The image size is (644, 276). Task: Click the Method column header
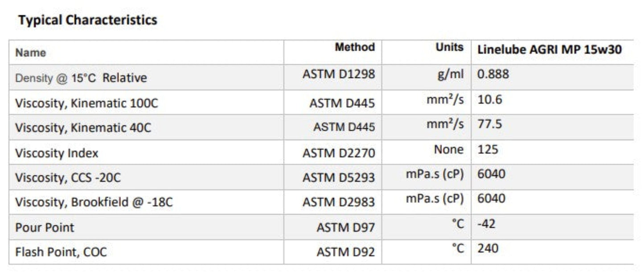(355, 47)
